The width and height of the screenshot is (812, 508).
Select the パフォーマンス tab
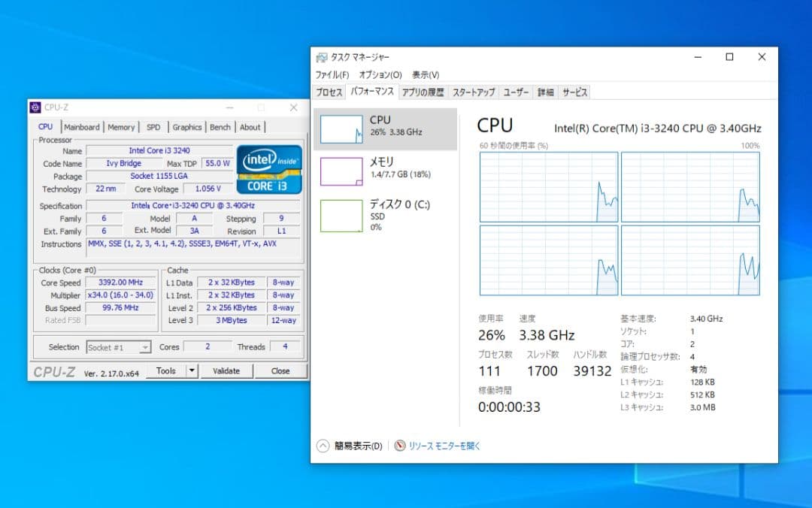tap(372, 92)
